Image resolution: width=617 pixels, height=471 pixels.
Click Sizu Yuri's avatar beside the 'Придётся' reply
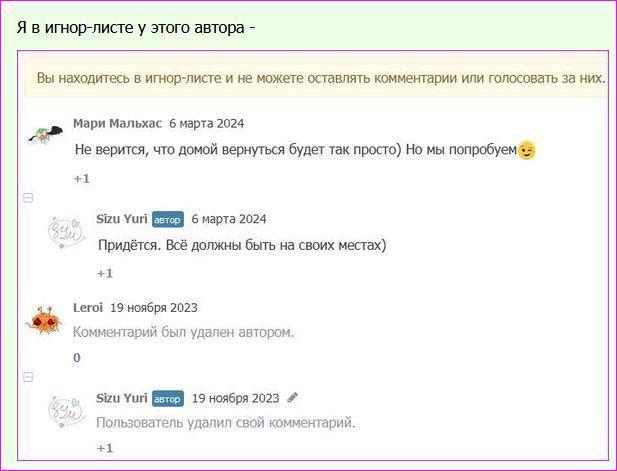(68, 232)
